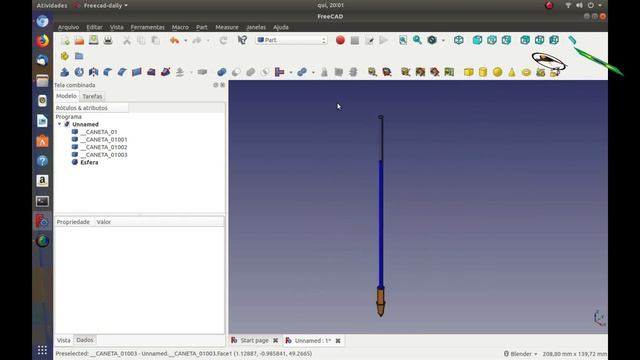640x360 pixels.
Task: Set Top view cube icon
Action: coord(492,40)
